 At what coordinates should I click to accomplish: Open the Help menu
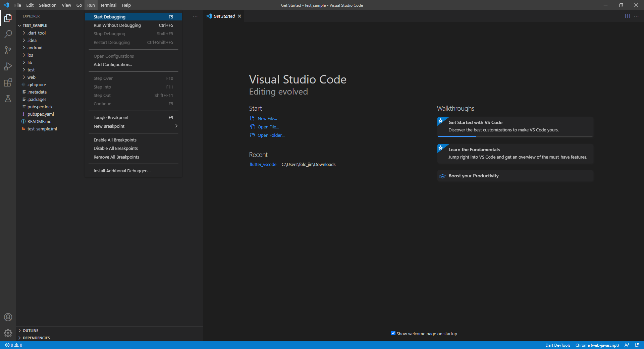point(126,5)
